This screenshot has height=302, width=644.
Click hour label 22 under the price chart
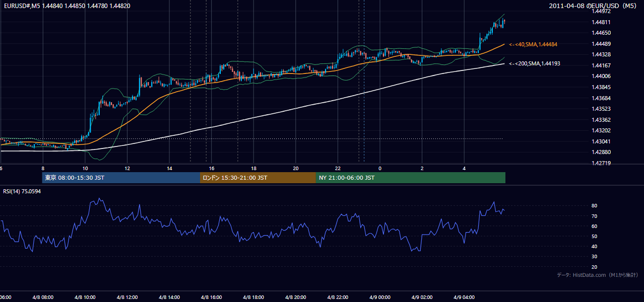click(338, 168)
